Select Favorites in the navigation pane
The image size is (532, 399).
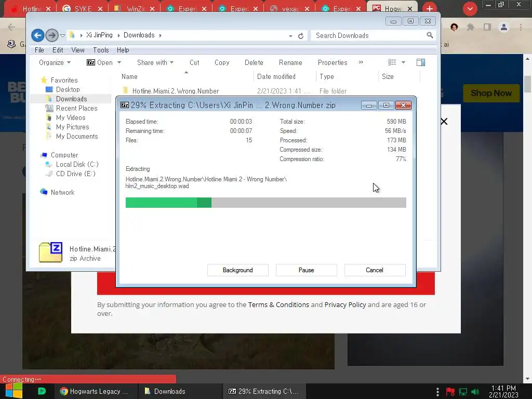click(64, 80)
